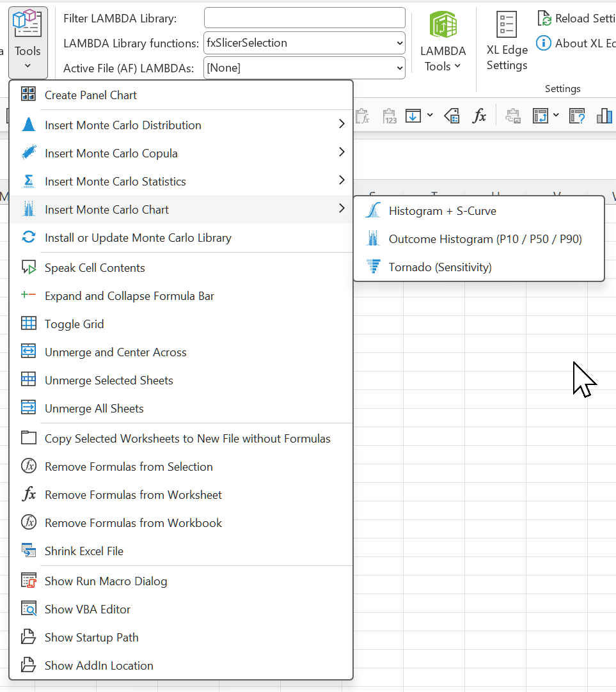This screenshot has height=692, width=616.
Task: Click the refresh icon for Monte Carlo Library
Action: coord(29,237)
